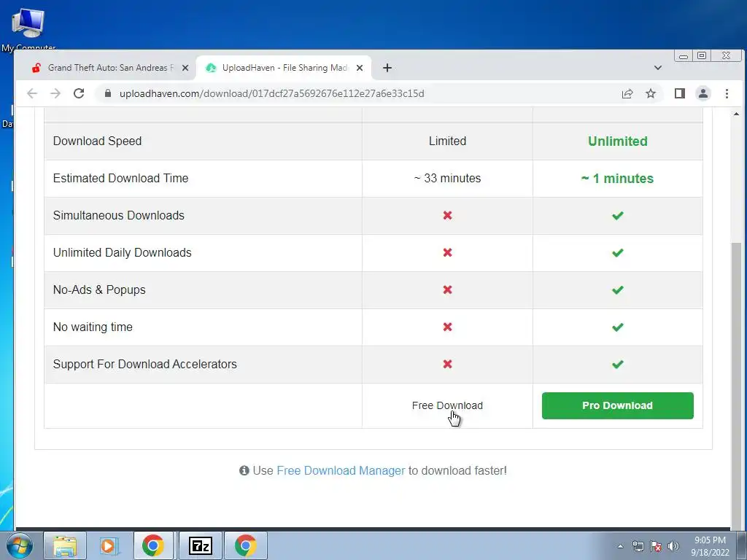Select the UploadHaven - File Sharing tab
Viewport: 747px width, 560px height.
pos(285,68)
